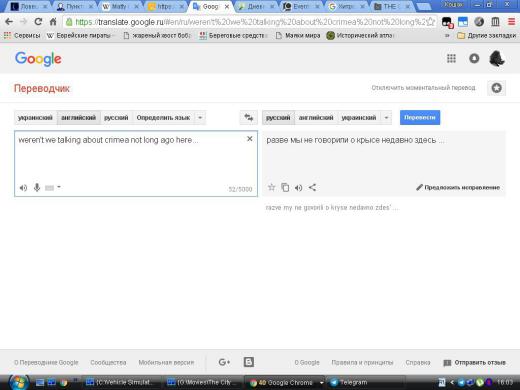Save translation with the star icon
Viewport: 520px width, 390px height.
[272, 187]
